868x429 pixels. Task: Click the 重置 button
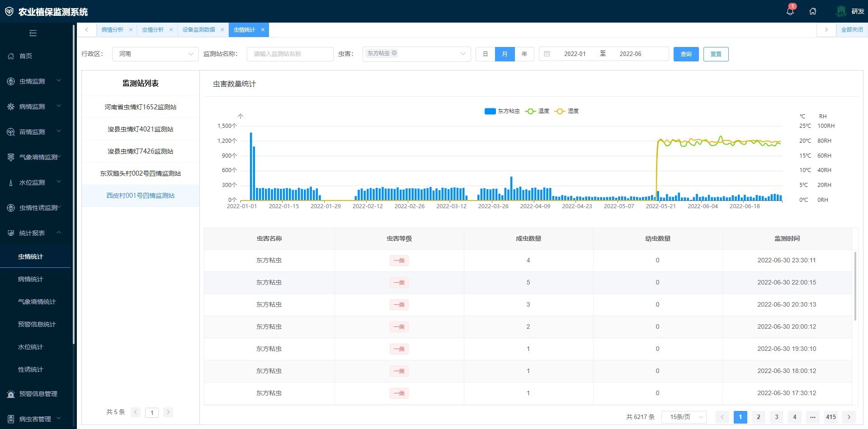coord(716,54)
